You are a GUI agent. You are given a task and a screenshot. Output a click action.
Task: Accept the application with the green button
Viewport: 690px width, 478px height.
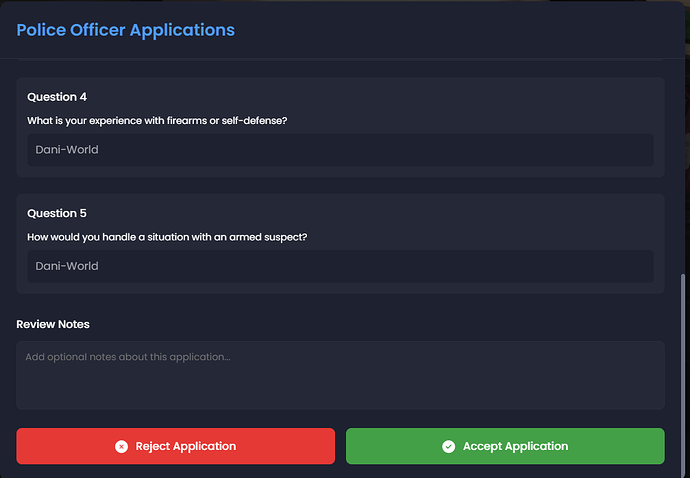coord(505,446)
